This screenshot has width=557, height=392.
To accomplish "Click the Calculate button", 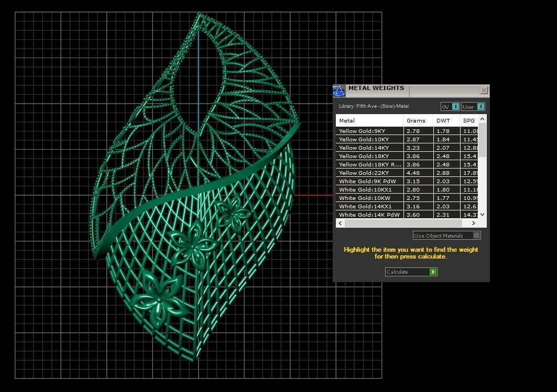I will coord(411,272).
